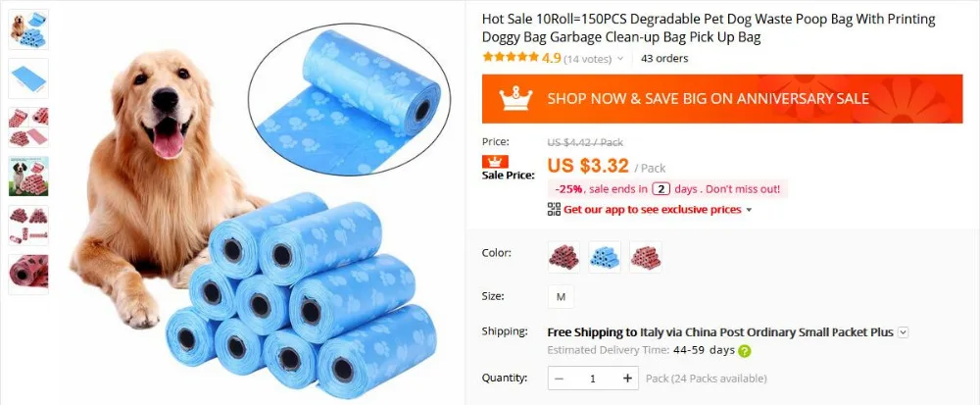Click the Sale Price crown badge
Viewport: 980px width, 405px height.
click(495, 162)
